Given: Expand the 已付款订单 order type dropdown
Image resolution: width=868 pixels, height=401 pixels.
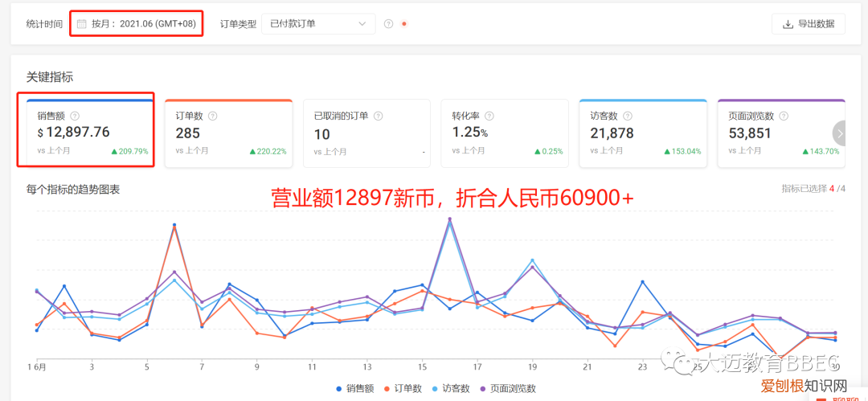Looking at the screenshot, I should [318, 24].
